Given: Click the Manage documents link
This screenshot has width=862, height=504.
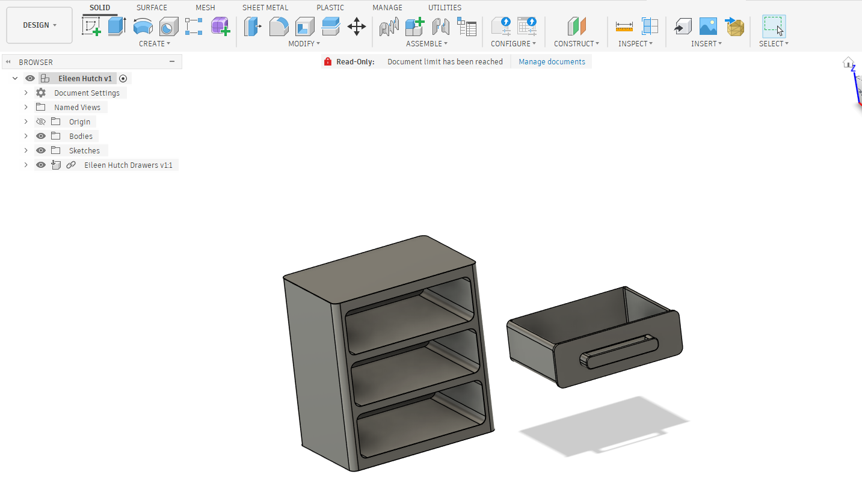Looking at the screenshot, I should click(552, 61).
